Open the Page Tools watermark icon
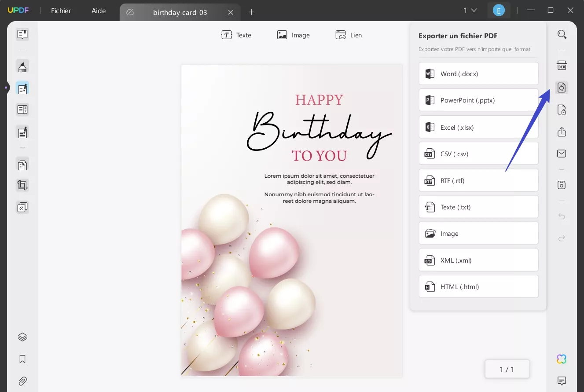The width and height of the screenshot is (584, 392). 22,207
